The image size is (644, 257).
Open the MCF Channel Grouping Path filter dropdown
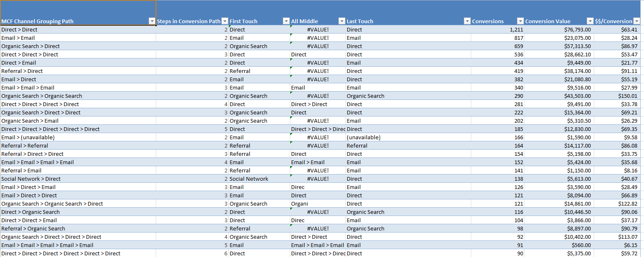pyautogui.click(x=152, y=21)
